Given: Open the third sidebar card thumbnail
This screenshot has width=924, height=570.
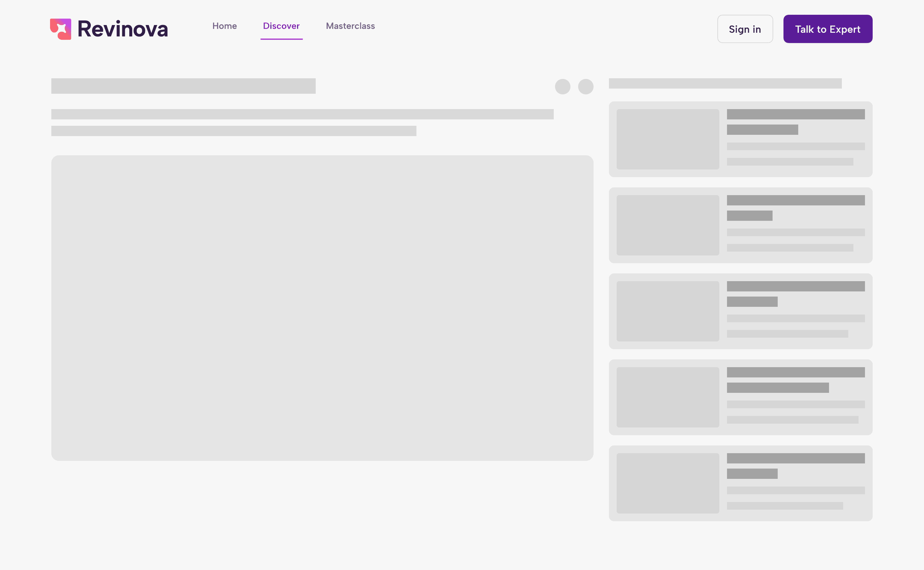Looking at the screenshot, I should pos(668,311).
